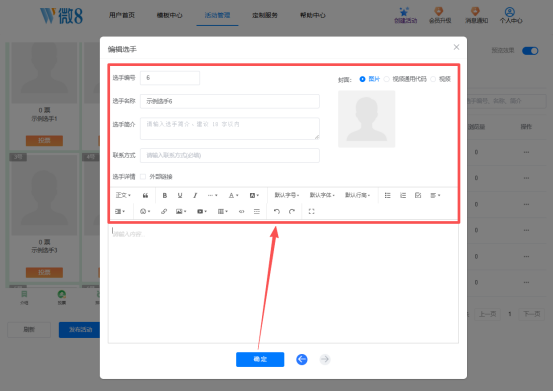Open the background color picker
Viewport: 554px width, 392px height.
point(254,195)
